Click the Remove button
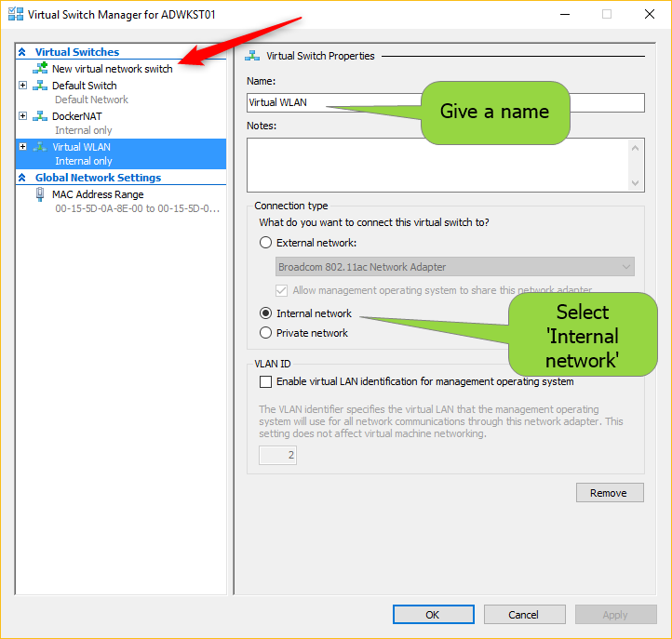The width and height of the screenshot is (672, 639). [x=610, y=493]
